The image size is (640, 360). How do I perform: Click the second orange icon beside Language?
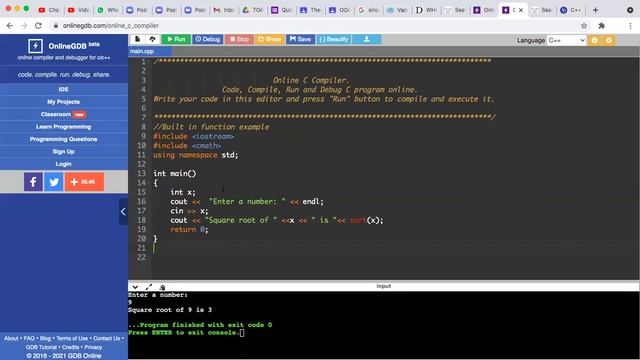tap(609, 40)
